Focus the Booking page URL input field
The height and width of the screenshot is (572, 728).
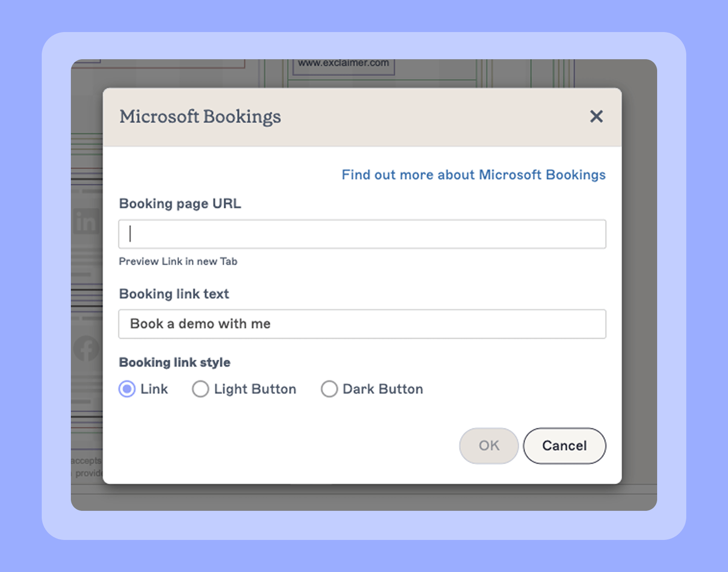[362, 234]
